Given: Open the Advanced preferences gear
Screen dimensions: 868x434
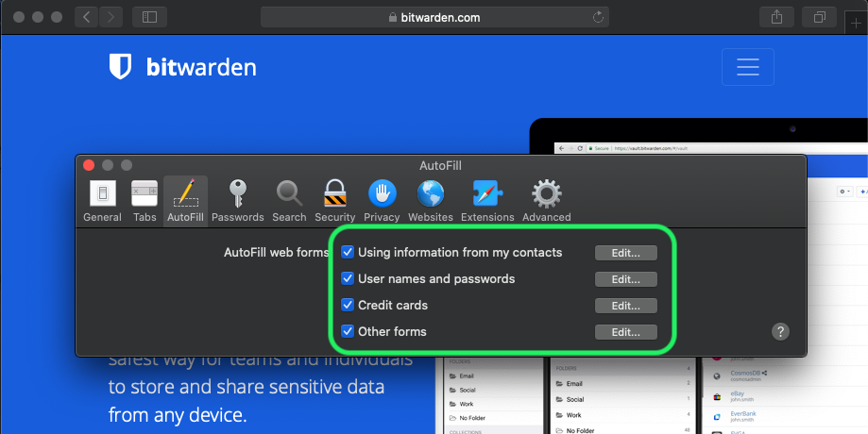Looking at the screenshot, I should tap(546, 200).
